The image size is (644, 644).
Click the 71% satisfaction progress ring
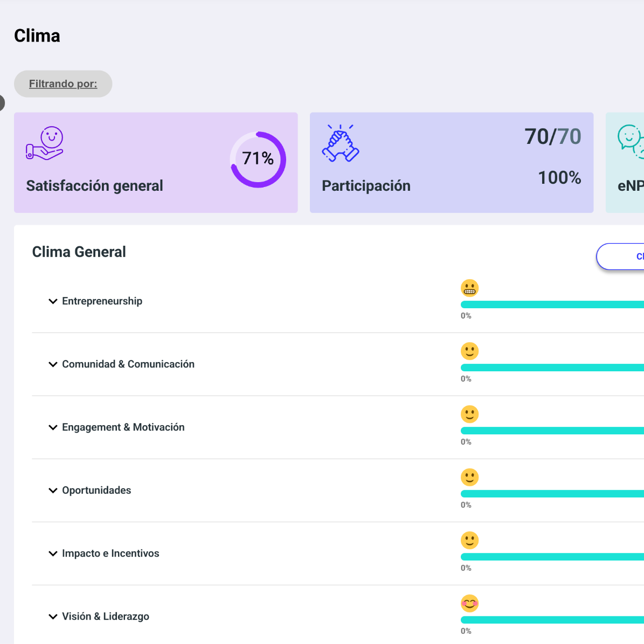(x=258, y=160)
